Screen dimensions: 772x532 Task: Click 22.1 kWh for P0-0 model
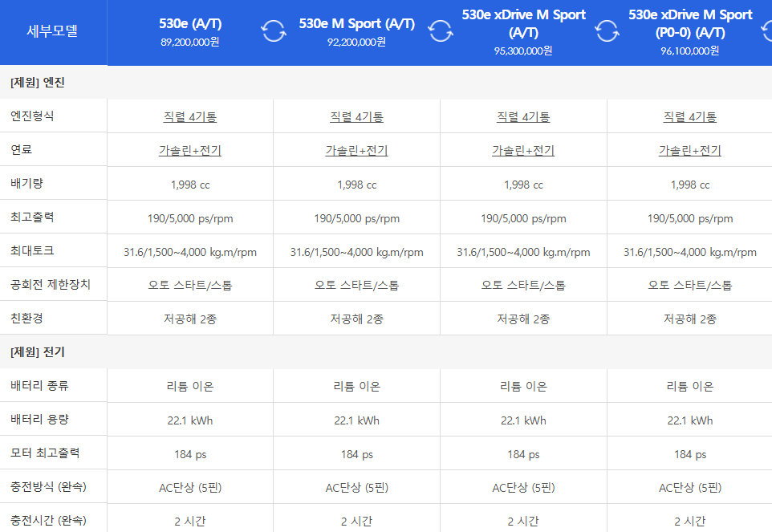click(x=690, y=420)
